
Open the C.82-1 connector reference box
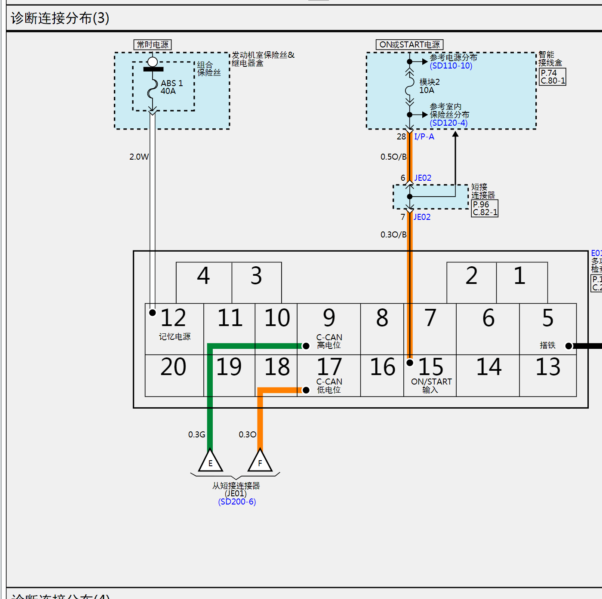click(x=485, y=212)
